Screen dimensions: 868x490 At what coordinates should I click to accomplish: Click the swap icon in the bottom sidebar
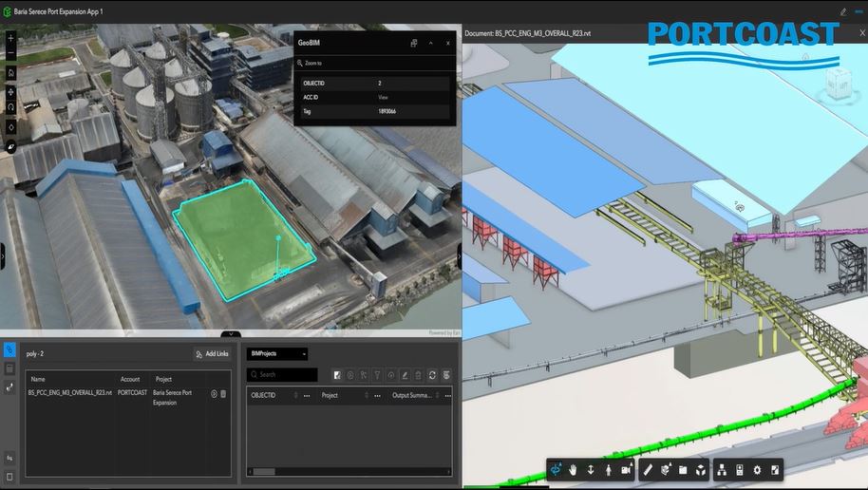coord(9,458)
